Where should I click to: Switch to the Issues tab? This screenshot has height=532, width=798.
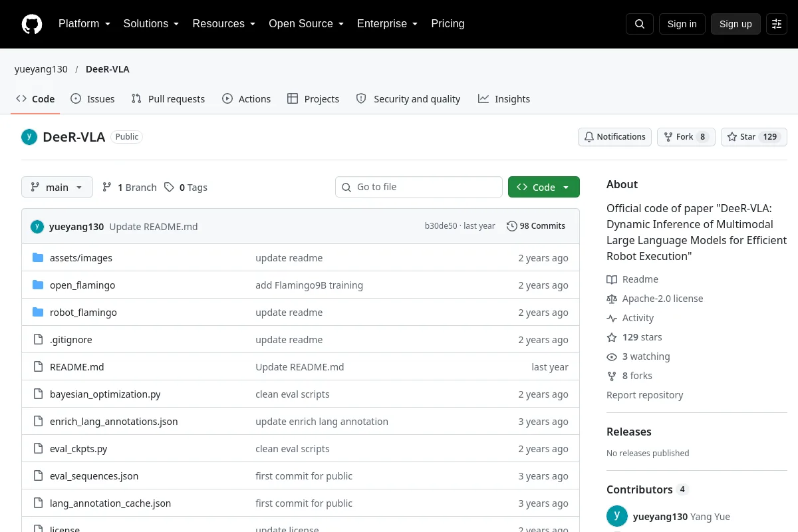[x=92, y=99]
